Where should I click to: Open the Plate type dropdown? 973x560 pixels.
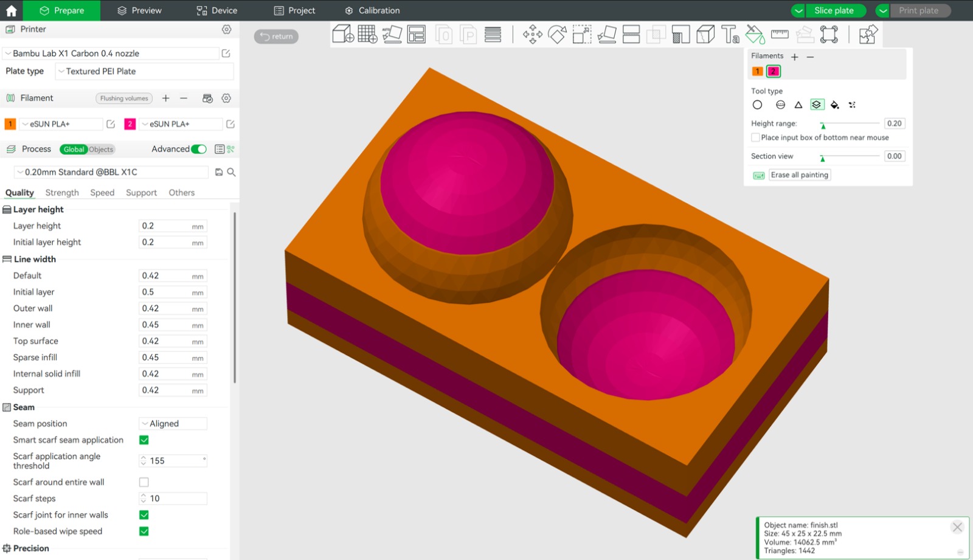[x=144, y=71]
